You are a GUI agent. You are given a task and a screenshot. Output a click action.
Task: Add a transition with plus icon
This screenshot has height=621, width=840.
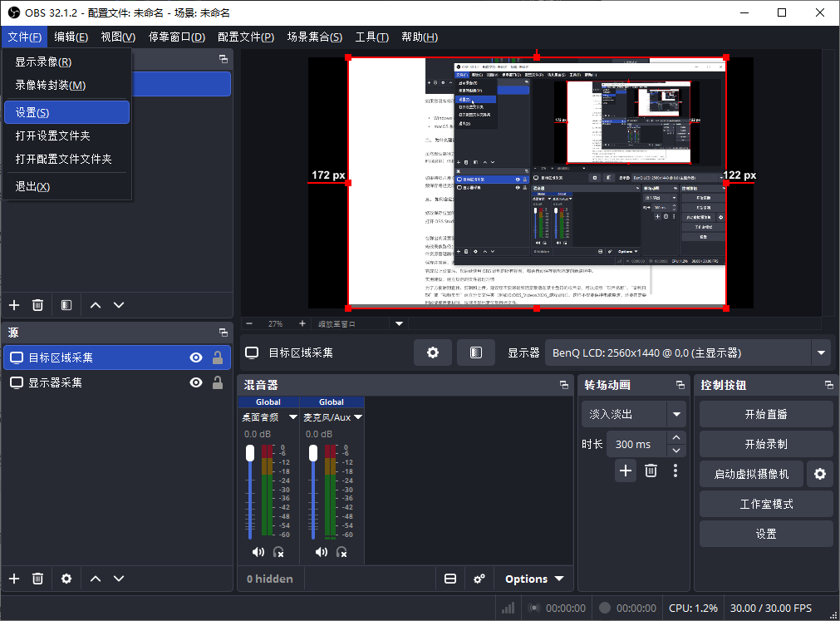(x=625, y=471)
